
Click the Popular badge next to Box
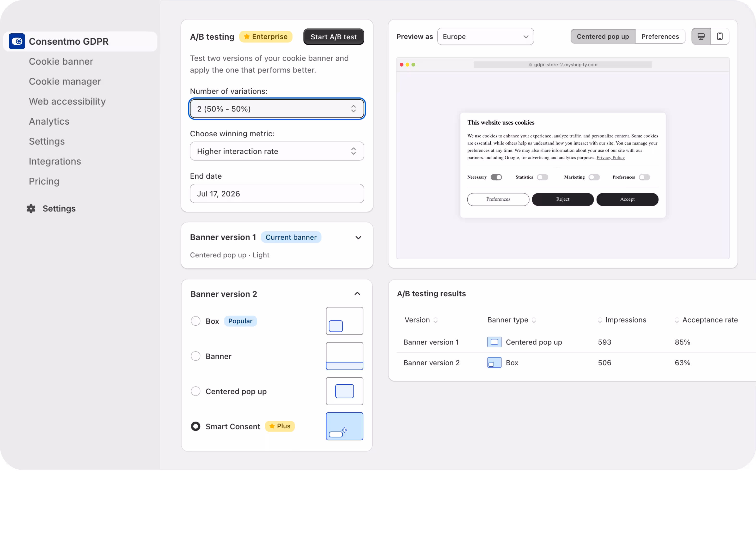(240, 321)
